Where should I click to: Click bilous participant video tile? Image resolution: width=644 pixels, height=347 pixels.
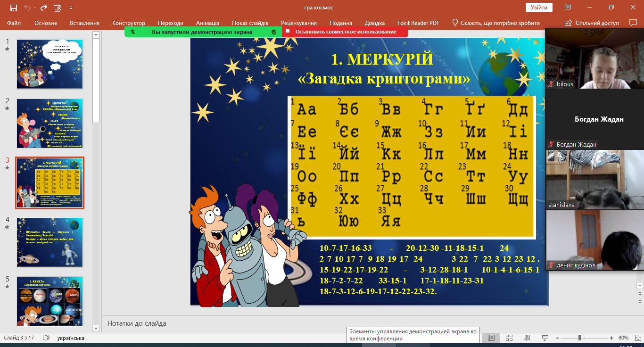(594, 58)
